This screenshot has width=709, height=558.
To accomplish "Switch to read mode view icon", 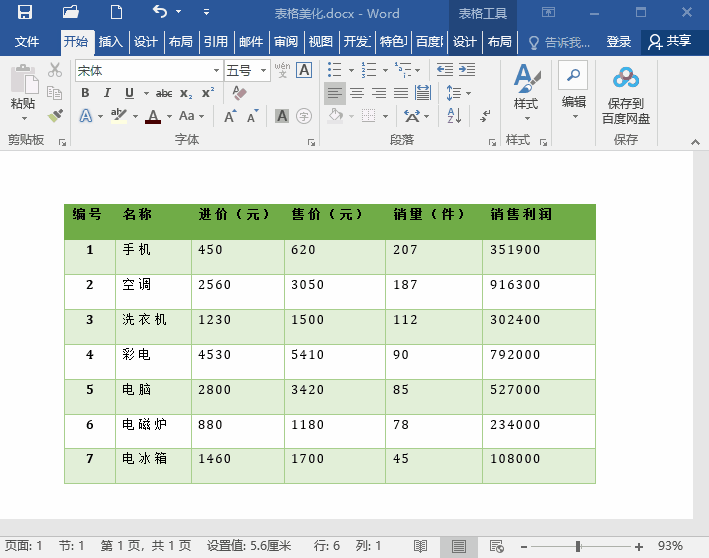I will tap(421, 546).
